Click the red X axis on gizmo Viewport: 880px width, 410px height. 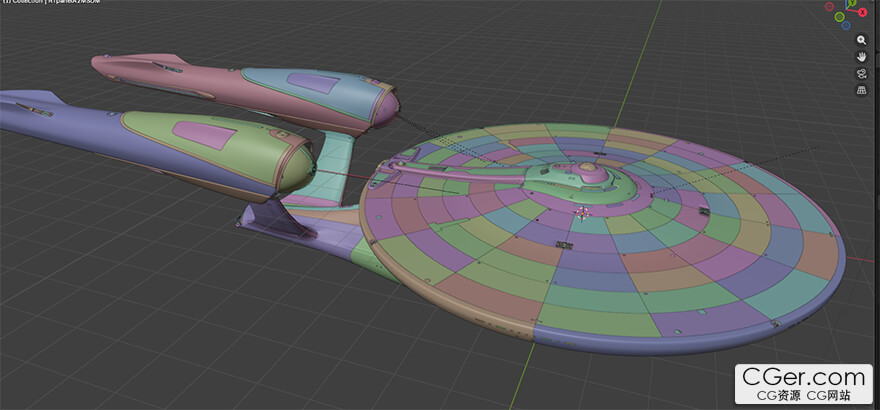click(863, 12)
